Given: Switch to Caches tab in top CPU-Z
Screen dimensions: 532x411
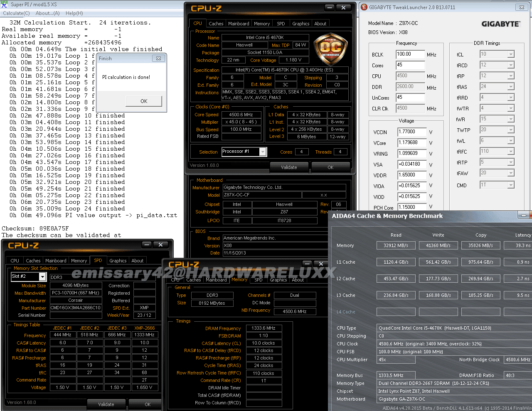Looking at the screenshot, I should click(x=216, y=24).
